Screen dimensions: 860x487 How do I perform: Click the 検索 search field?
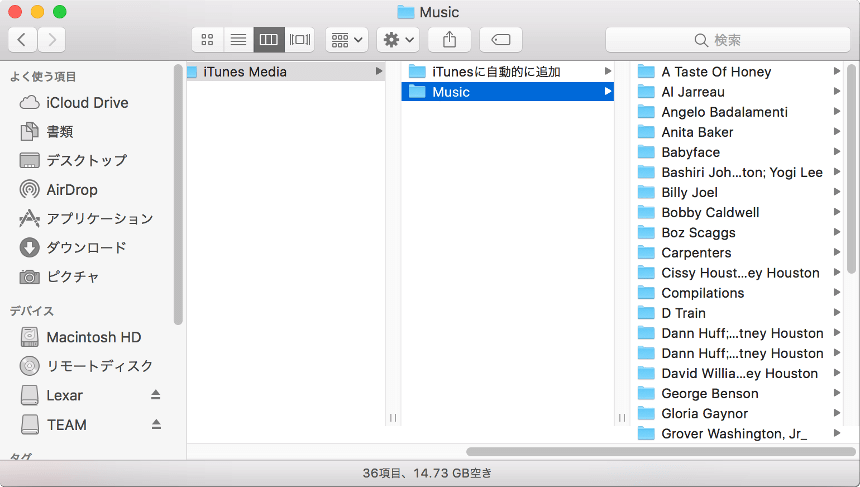(x=727, y=40)
